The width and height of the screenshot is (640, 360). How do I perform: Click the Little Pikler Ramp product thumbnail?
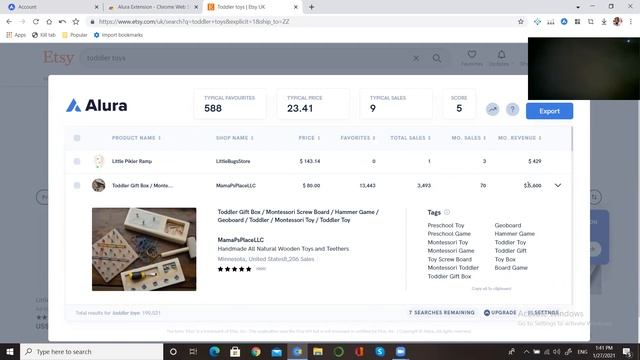[x=98, y=161]
